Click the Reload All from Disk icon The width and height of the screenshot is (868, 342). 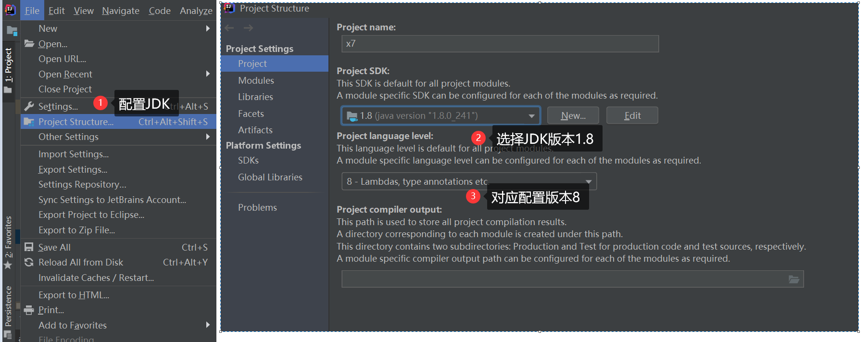29,262
